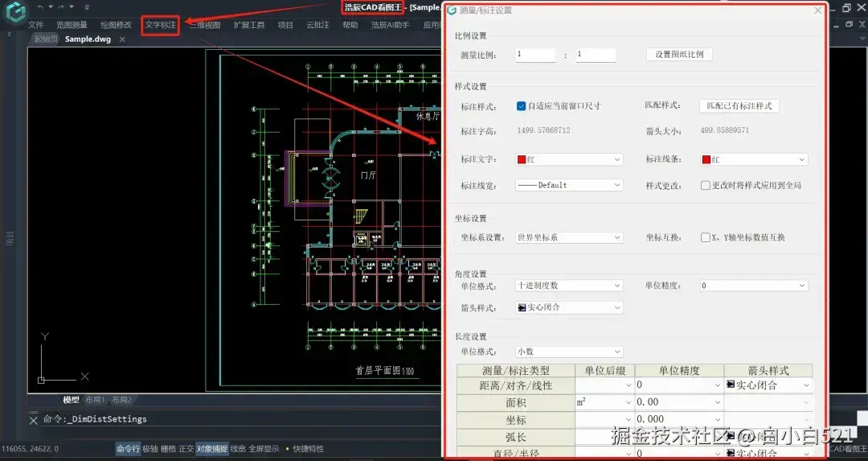Close the command line panel with X
Image resolution: width=868 pixels, height=461 pixels.
(x=33, y=420)
